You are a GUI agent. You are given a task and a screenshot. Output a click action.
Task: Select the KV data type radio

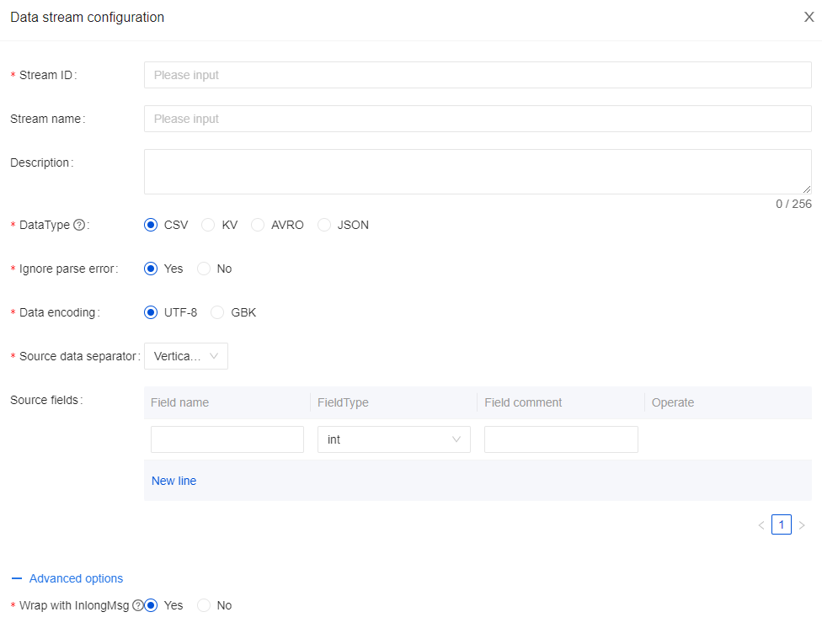(208, 225)
